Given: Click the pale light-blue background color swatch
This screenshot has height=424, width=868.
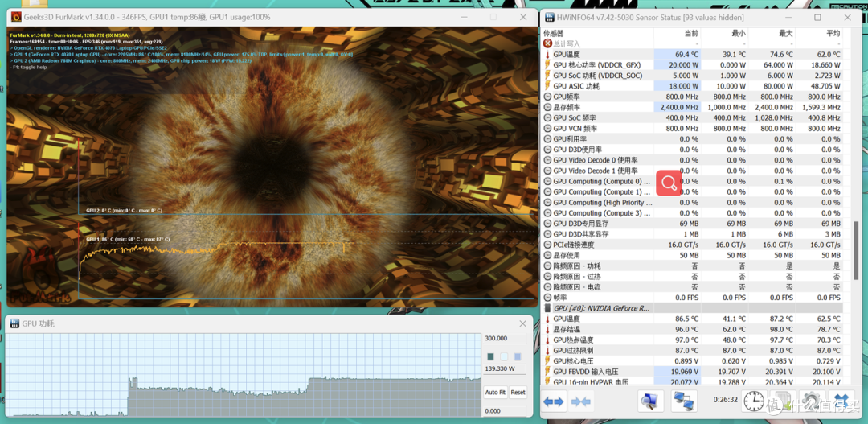Looking at the screenshot, I should pos(504,356).
